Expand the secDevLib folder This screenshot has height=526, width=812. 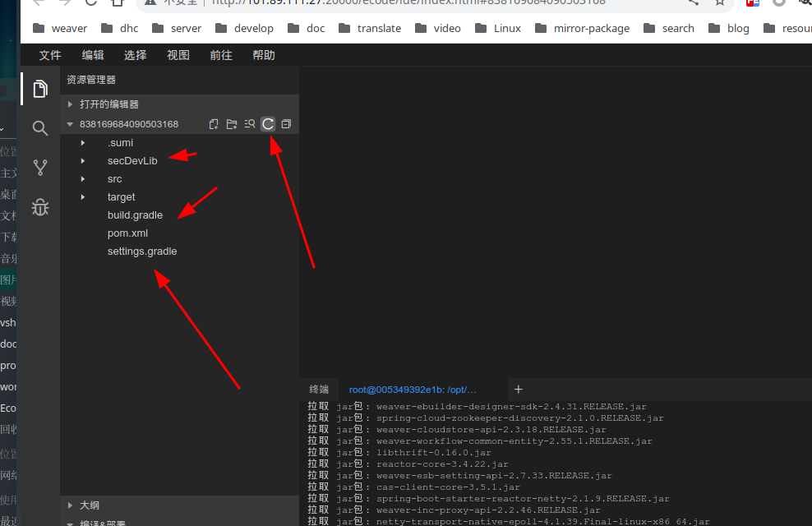click(x=83, y=161)
